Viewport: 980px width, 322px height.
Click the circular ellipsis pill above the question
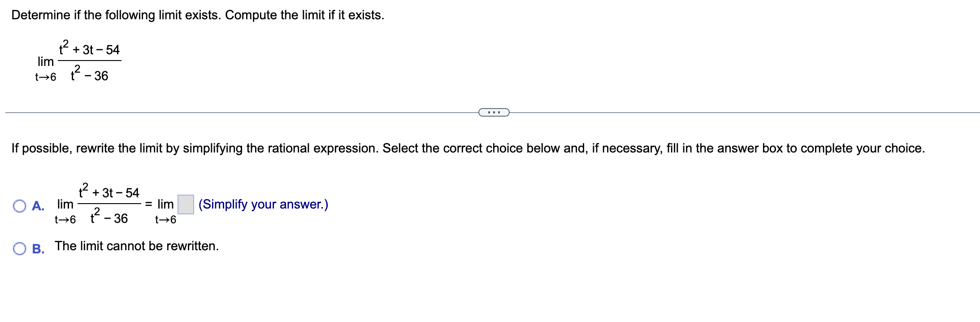coord(494,112)
